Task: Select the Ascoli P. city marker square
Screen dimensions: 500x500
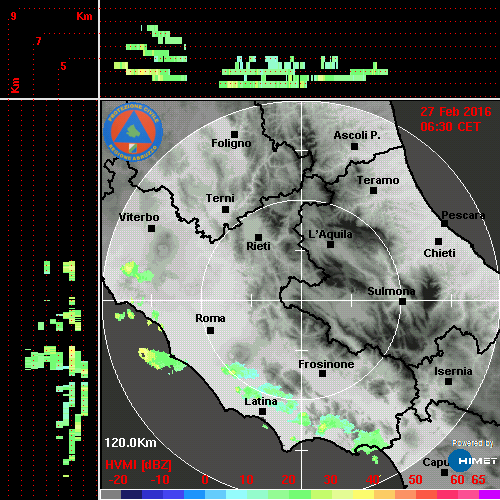Action: coord(354,146)
